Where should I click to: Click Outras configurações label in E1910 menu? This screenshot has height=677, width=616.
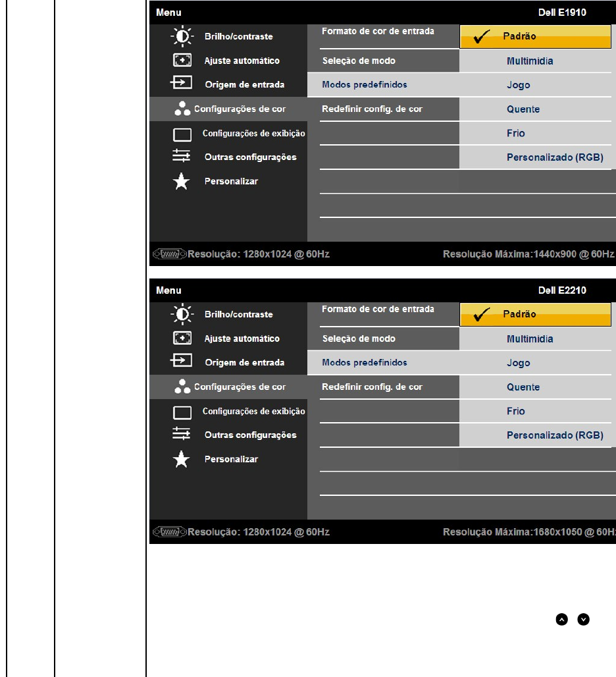coord(250,157)
